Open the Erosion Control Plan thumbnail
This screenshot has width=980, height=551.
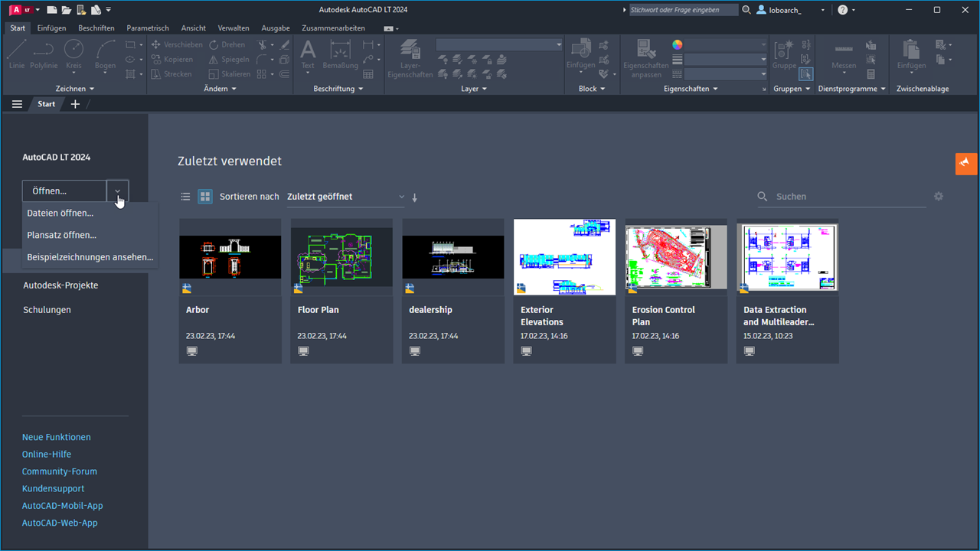pyautogui.click(x=676, y=257)
